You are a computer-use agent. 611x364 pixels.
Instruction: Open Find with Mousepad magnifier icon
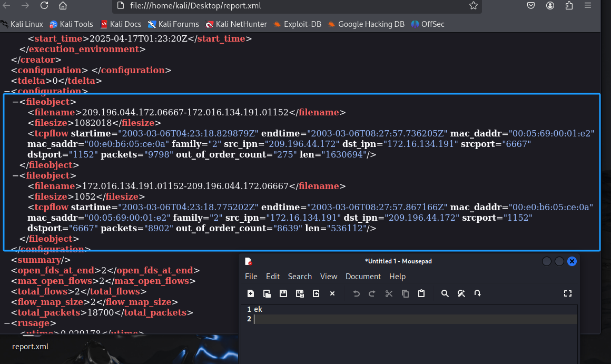[445, 293]
